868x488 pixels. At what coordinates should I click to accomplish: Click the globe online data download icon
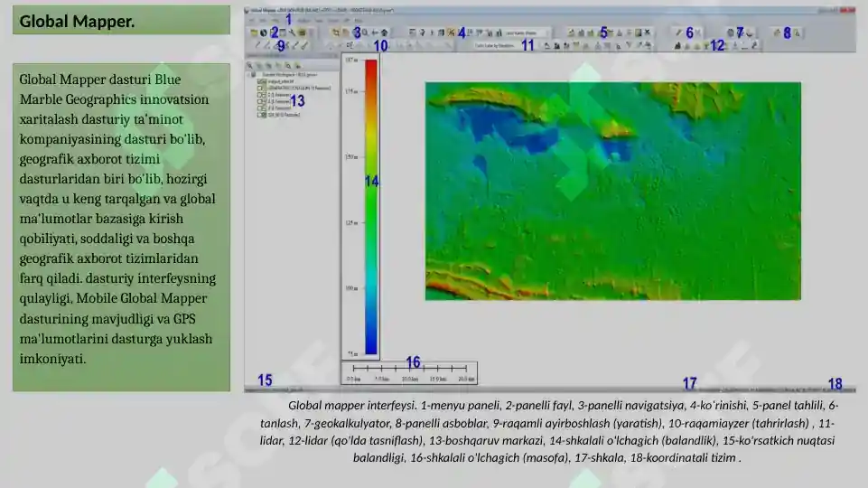tap(264, 33)
